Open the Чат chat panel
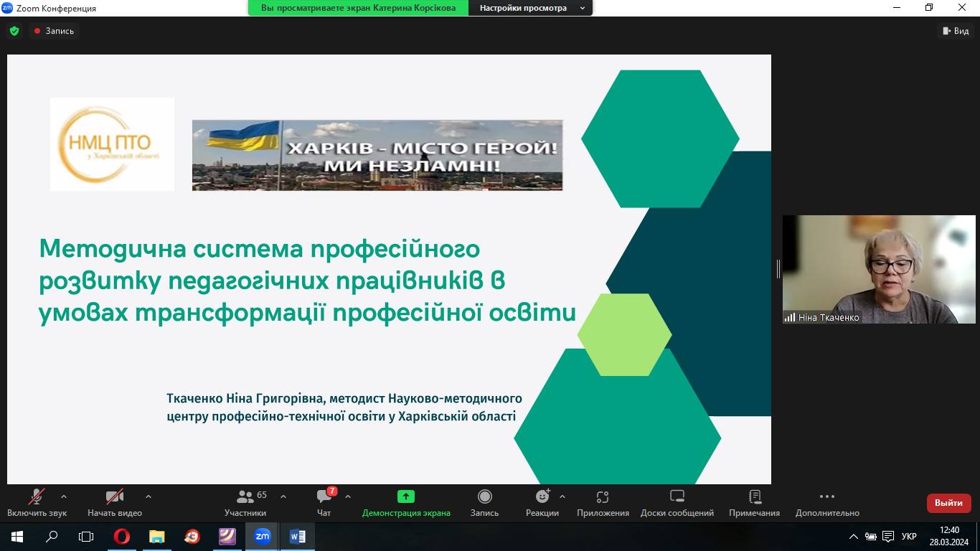This screenshot has height=551, width=980. [x=324, y=502]
